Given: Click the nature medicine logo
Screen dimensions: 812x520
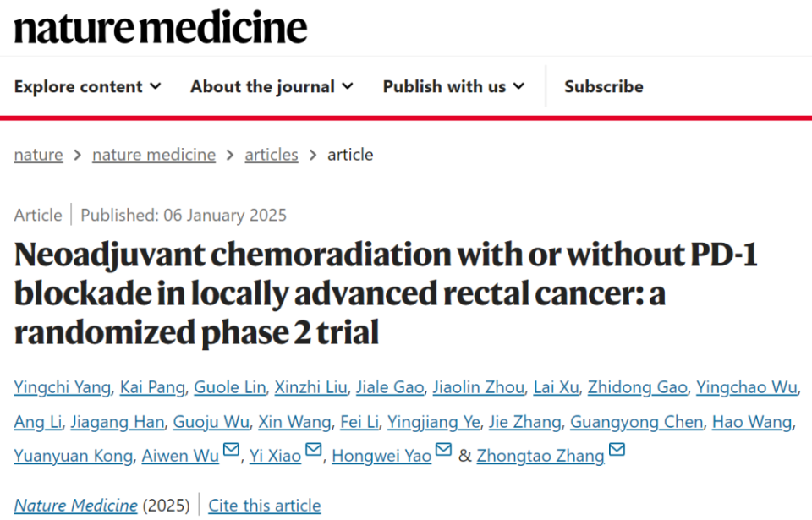Looking at the screenshot, I should 161,28.
